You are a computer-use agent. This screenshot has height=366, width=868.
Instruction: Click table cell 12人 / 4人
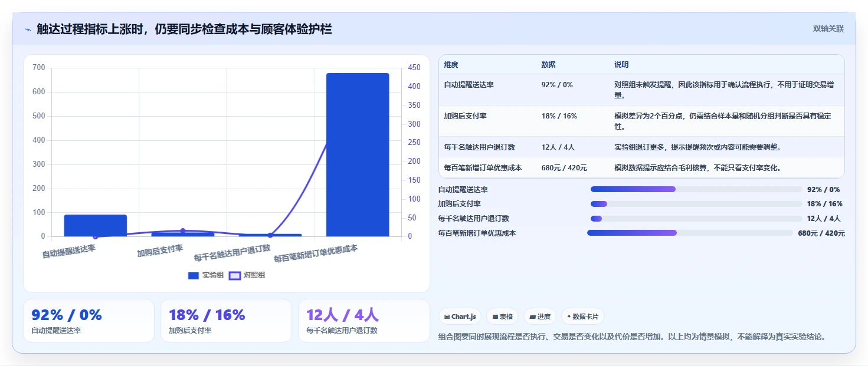[x=558, y=147]
